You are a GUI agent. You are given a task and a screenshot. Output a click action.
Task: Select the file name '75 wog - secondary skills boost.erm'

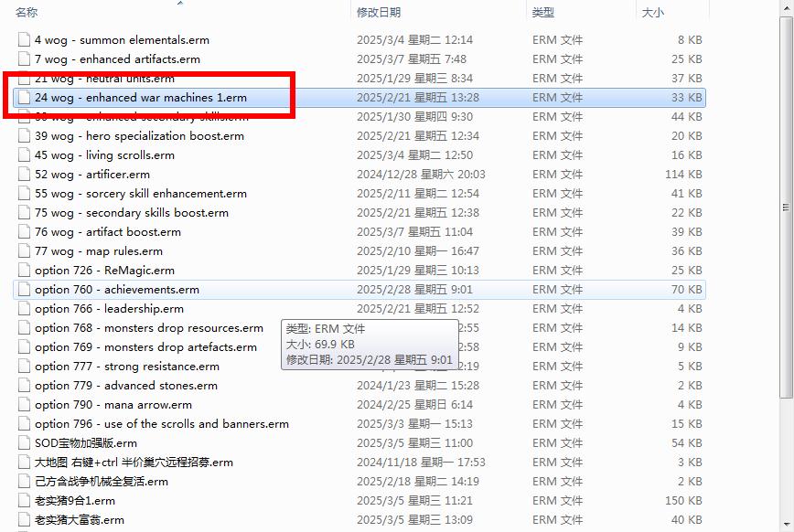(x=132, y=213)
